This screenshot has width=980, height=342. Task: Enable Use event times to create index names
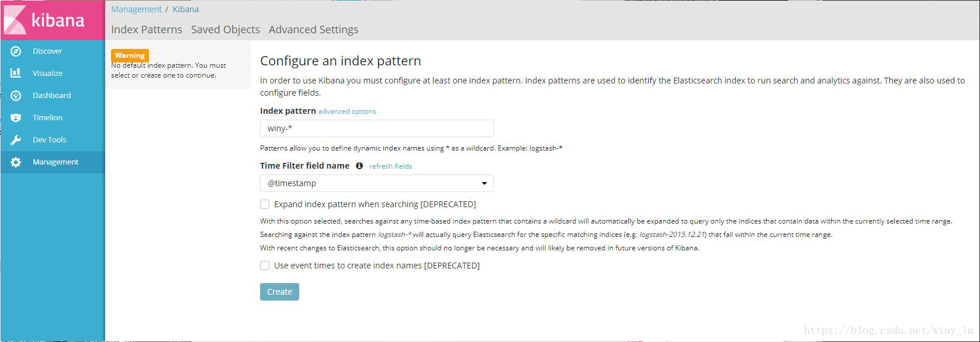click(x=265, y=266)
